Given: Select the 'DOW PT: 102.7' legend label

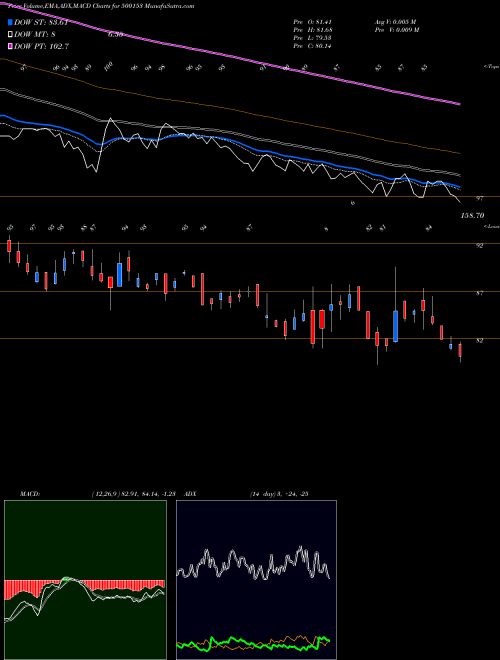Looking at the screenshot, I should coord(41,46).
